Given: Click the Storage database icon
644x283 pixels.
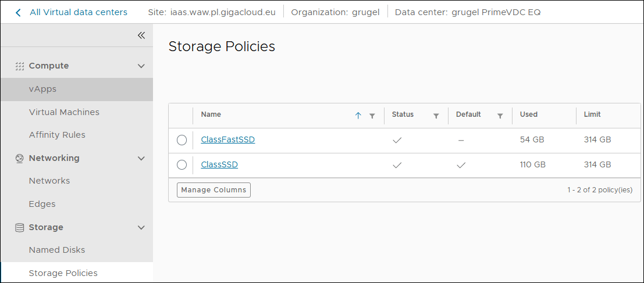Looking at the screenshot, I should click(19, 227).
